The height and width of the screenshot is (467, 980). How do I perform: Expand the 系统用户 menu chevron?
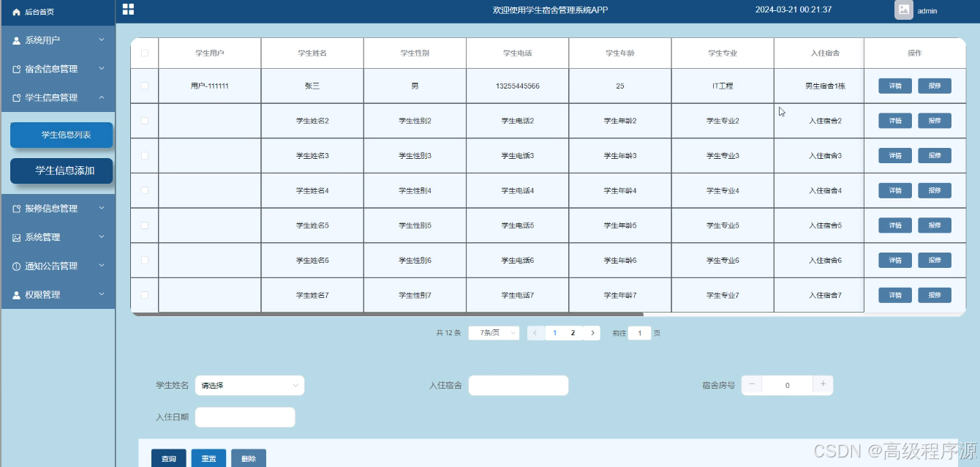[x=102, y=40]
